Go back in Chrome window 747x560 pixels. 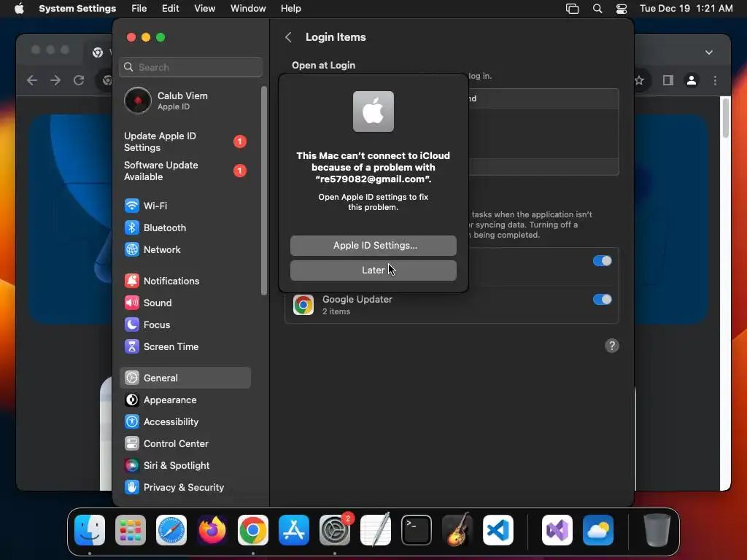point(32,80)
